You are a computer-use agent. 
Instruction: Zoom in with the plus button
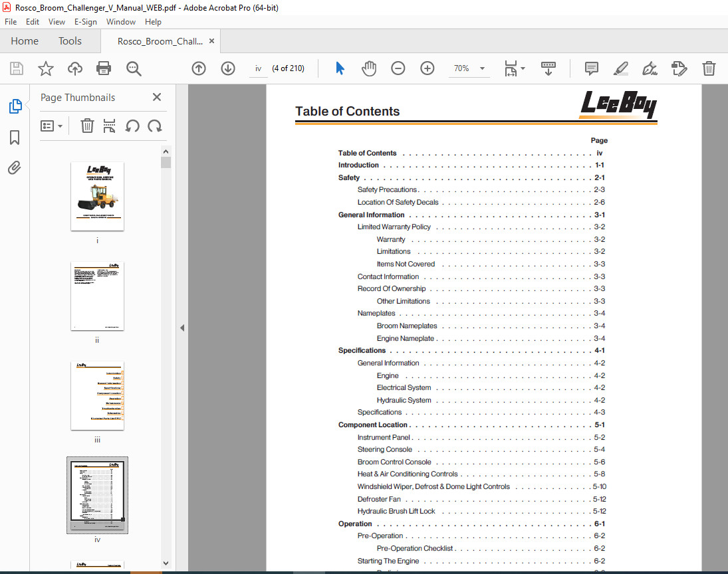pyautogui.click(x=427, y=68)
